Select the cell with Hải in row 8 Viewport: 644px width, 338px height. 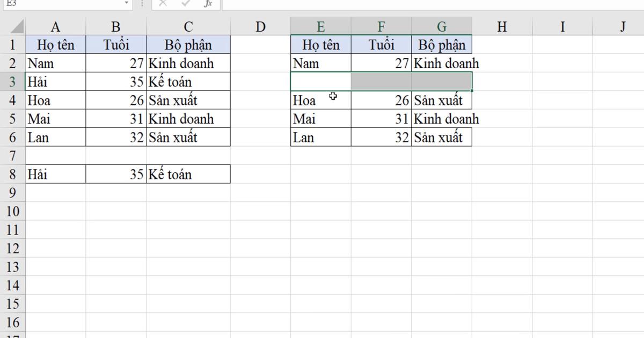[55, 174]
